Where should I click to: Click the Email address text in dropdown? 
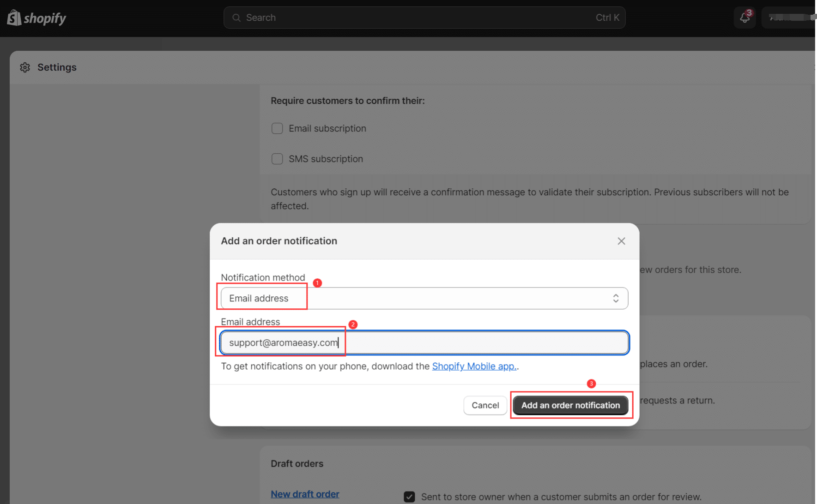tap(259, 298)
